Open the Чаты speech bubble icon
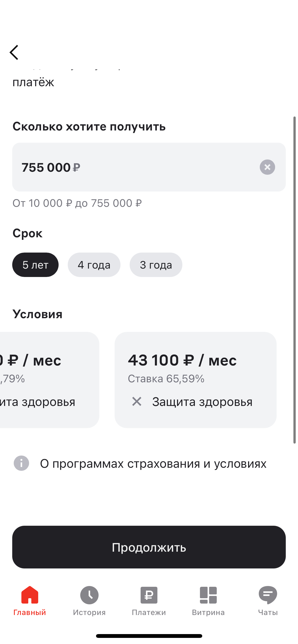298x644 pixels. tap(268, 595)
